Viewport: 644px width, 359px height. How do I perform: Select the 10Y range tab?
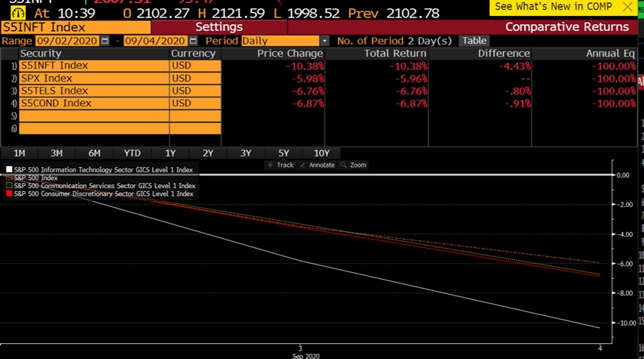click(x=321, y=153)
